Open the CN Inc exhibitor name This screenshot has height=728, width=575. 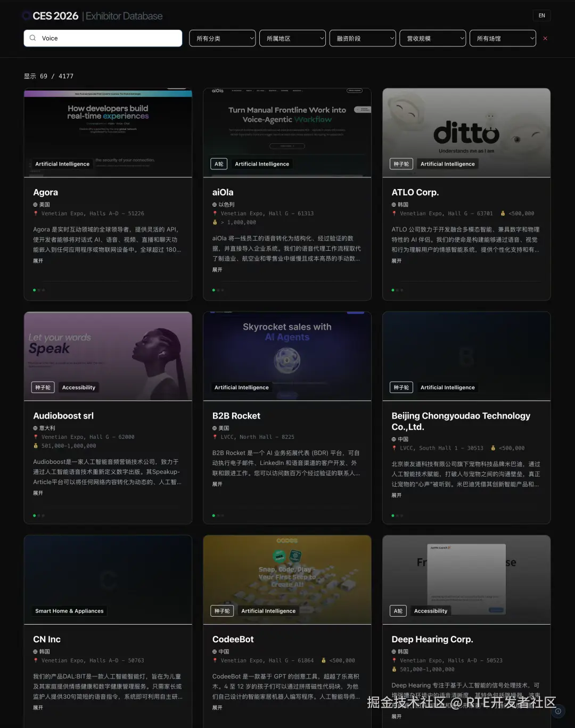tap(47, 639)
